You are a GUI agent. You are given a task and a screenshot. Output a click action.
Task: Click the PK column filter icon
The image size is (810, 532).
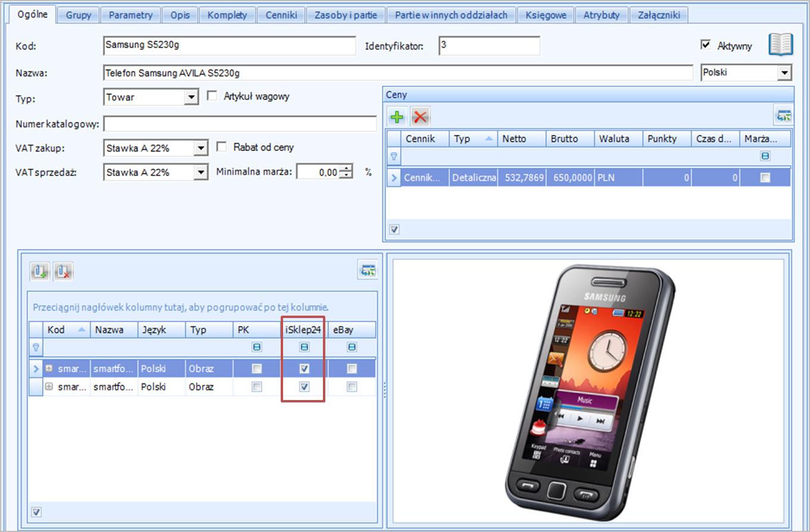(256, 347)
